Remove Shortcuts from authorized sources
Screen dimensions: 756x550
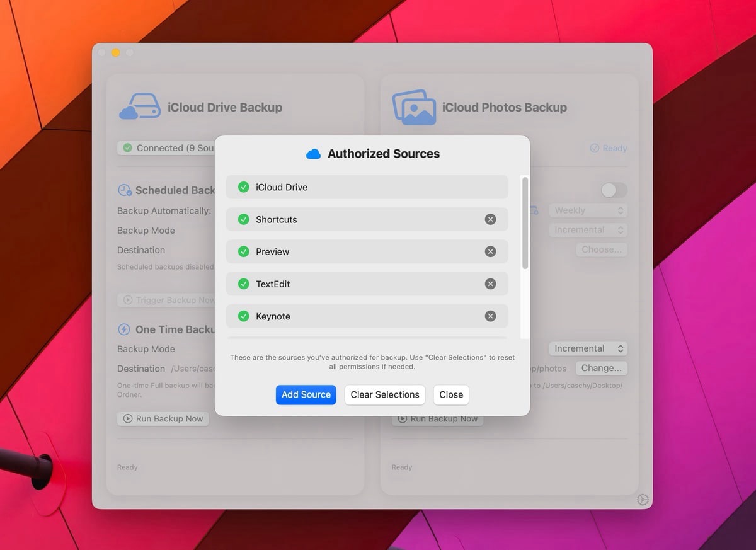coord(490,219)
